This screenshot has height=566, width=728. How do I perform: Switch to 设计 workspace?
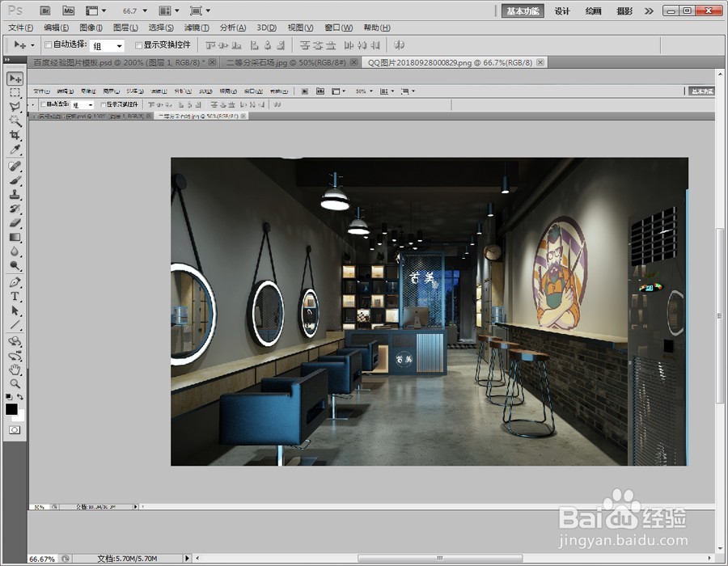[562, 11]
